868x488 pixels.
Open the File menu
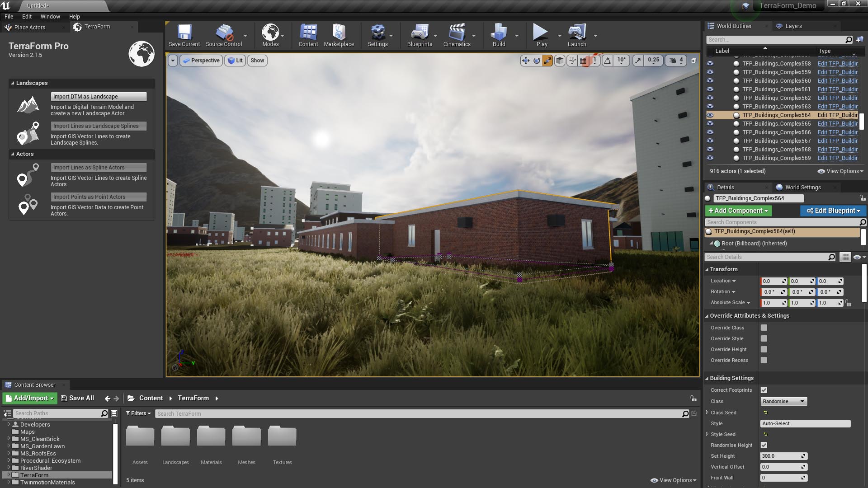[9, 16]
